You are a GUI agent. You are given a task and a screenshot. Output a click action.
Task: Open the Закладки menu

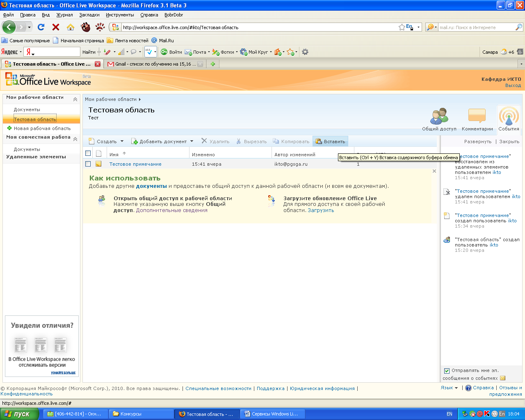pyautogui.click(x=89, y=15)
